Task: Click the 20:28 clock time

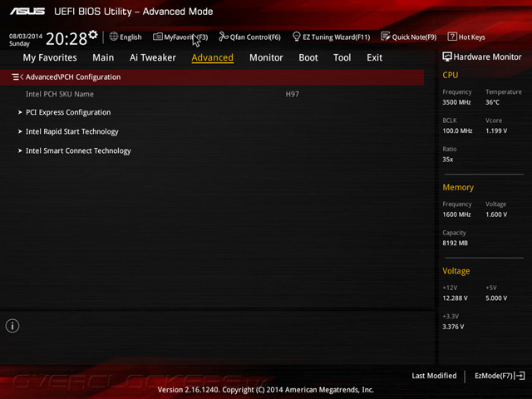Action: (x=66, y=39)
